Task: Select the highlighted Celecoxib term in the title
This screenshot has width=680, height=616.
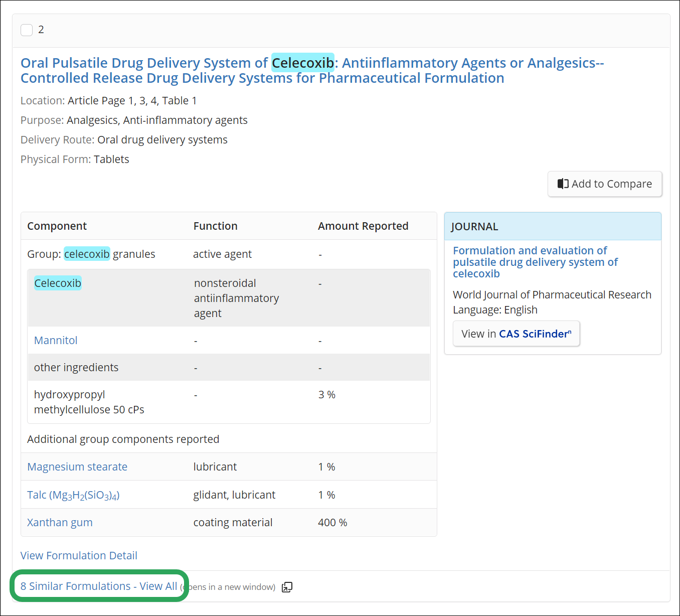Action: point(303,63)
